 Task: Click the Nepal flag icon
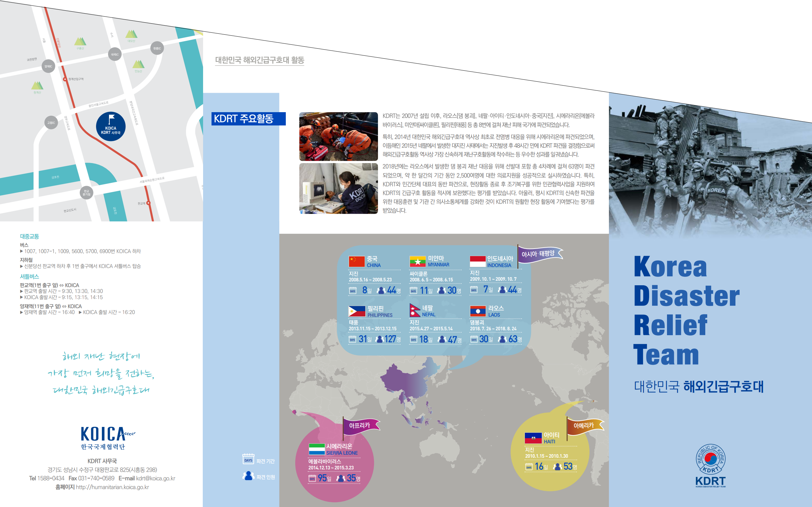tap(415, 311)
